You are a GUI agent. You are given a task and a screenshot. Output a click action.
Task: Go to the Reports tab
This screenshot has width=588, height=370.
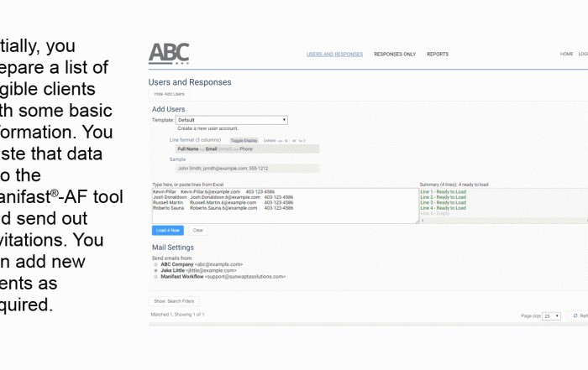pos(438,55)
